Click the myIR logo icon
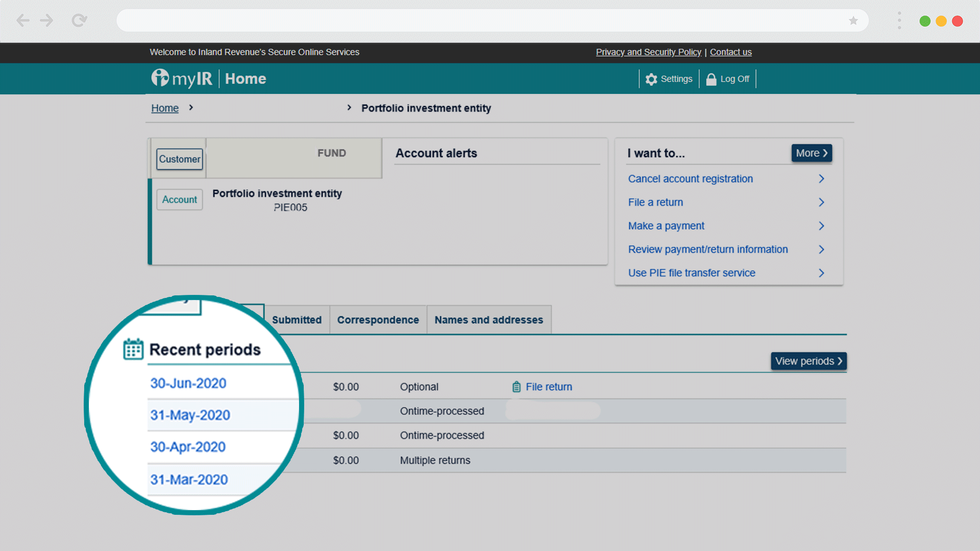This screenshot has width=980, height=551. point(160,78)
